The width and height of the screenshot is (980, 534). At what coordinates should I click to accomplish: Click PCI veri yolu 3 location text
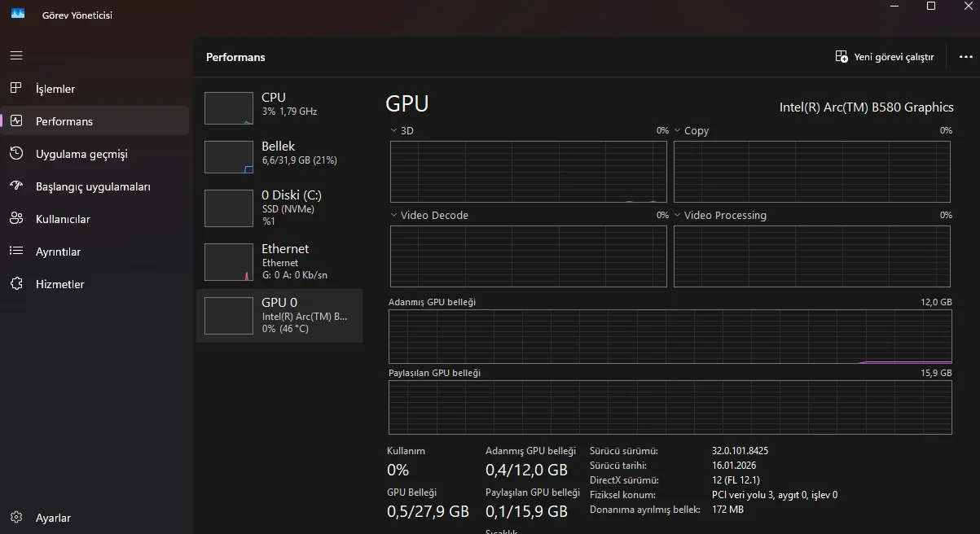(775, 494)
